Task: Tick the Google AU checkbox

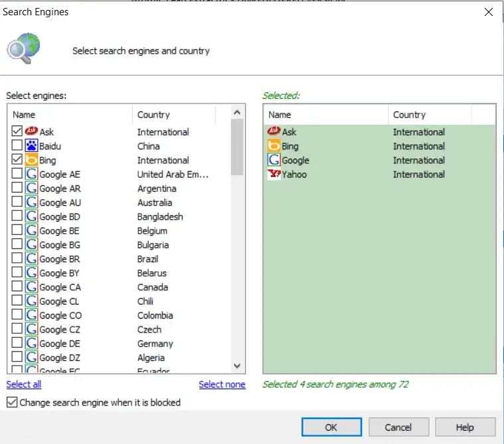Action: click(17, 202)
